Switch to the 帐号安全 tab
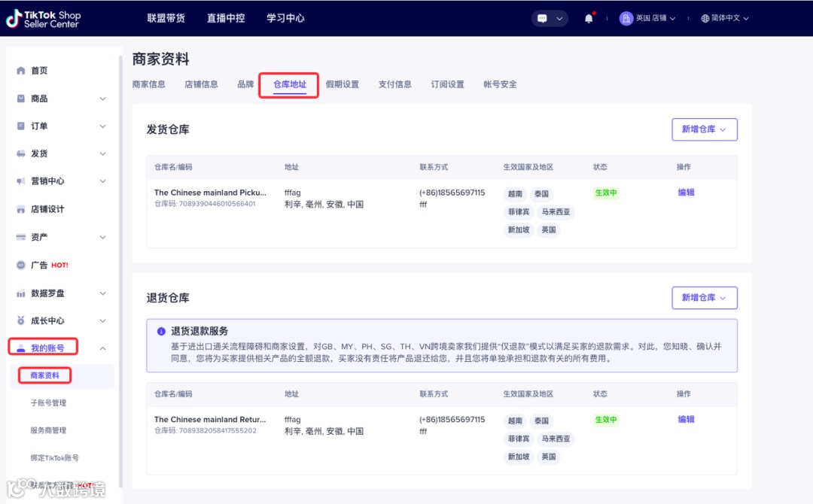813x504 pixels. (500, 84)
